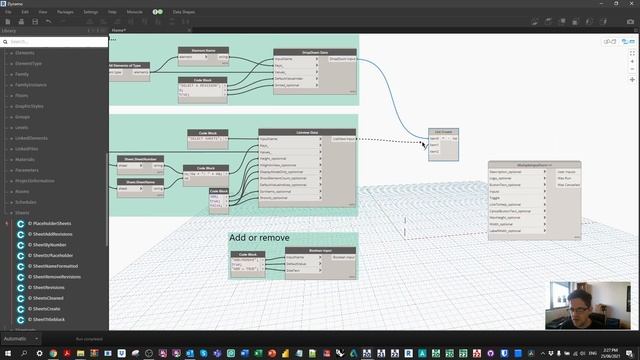Click the taskbar clock and date
This screenshot has height=360, width=640.
(x=610, y=353)
